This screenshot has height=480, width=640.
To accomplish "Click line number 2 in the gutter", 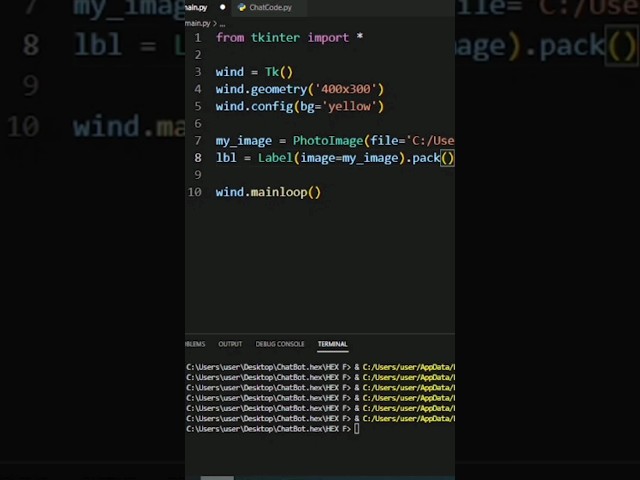I will pyautogui.click(x=198, y=55).
